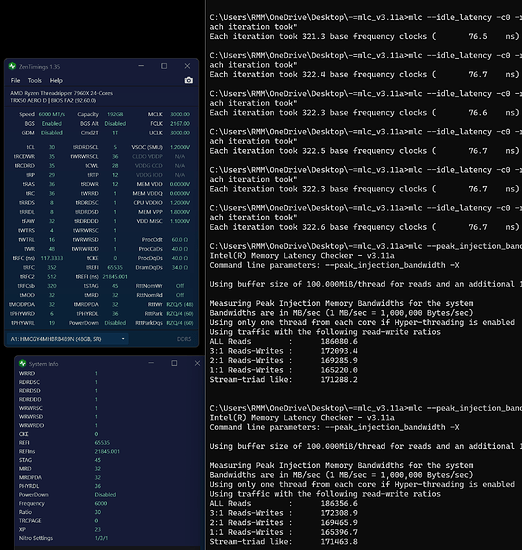Click the tRFCsb value 320
Screen dimensions: 522x550
52,286
